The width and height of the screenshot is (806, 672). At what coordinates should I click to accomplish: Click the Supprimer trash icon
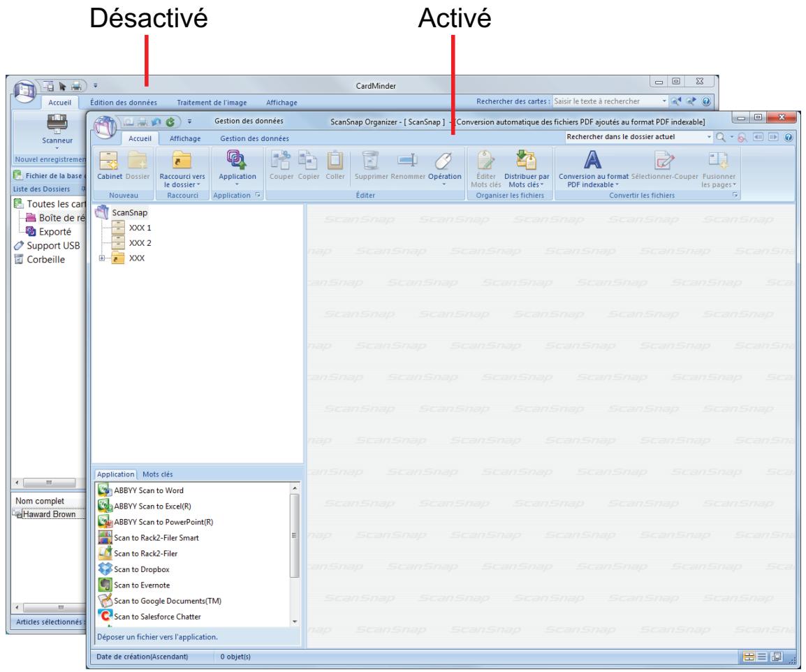(x=371, y=160)
